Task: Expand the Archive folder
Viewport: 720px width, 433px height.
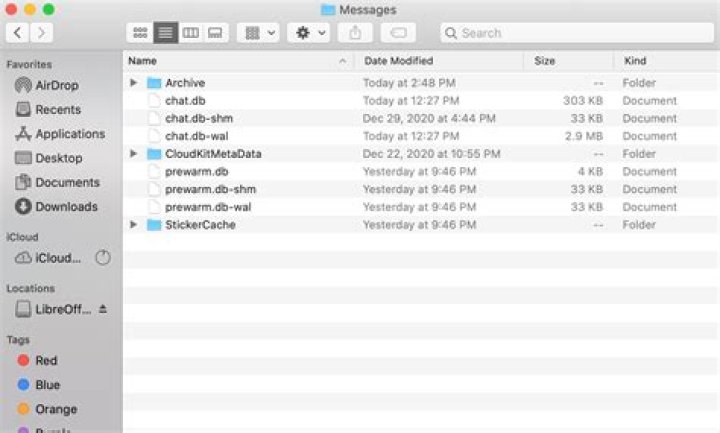Action: coord(134,83)
